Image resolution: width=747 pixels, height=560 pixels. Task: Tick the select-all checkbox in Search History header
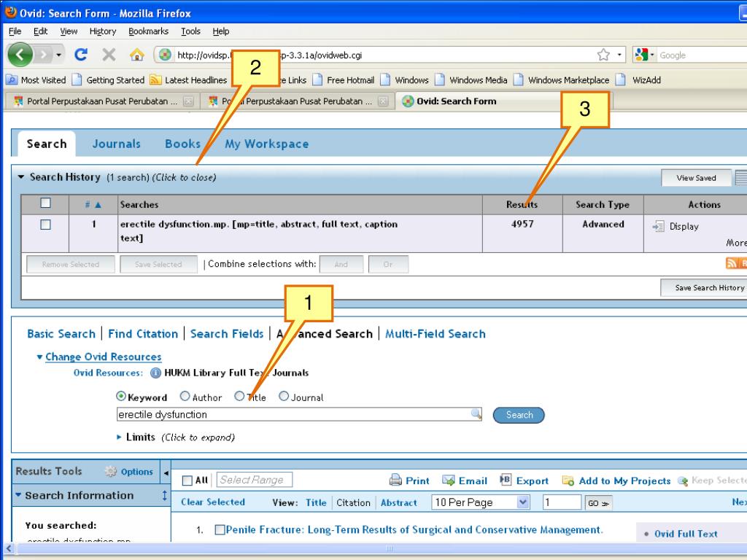pyautogui.click(x=45, y=203)
